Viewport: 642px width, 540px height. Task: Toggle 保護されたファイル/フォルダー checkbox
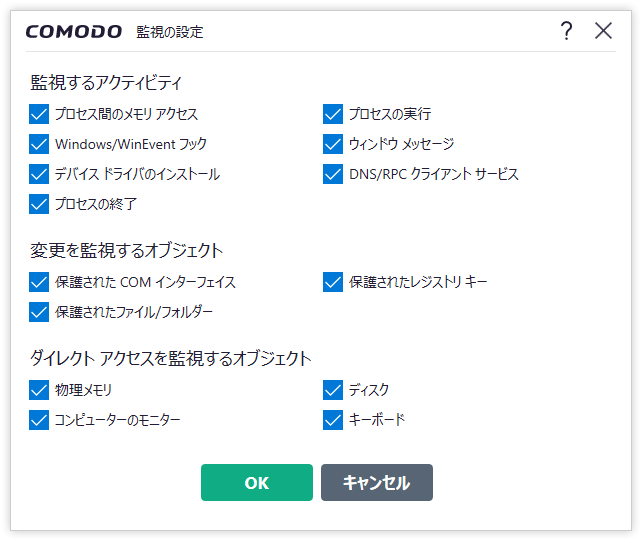point(39,312)
